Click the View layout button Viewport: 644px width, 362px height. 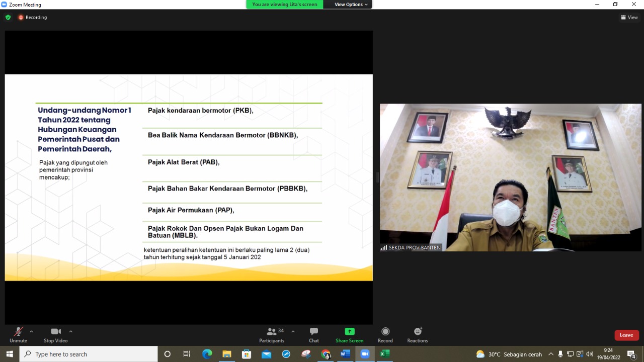tap(629, 17)
